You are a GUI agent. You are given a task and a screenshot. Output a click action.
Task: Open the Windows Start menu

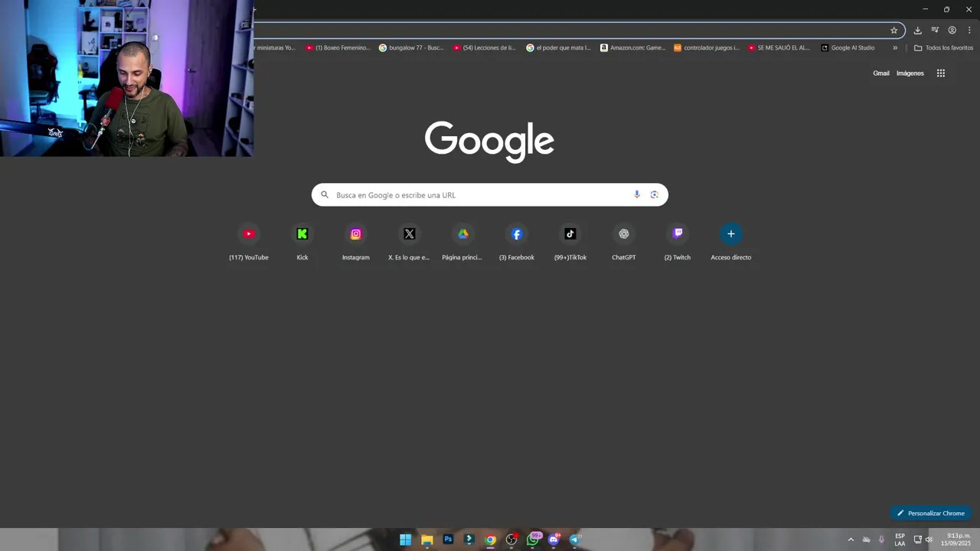point(405,540)
